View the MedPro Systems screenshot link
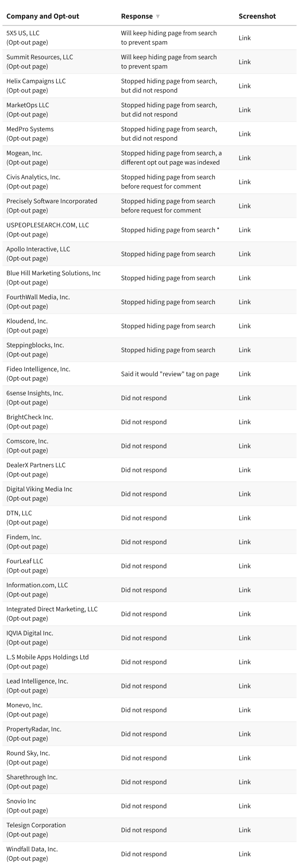 coord(244,134)
